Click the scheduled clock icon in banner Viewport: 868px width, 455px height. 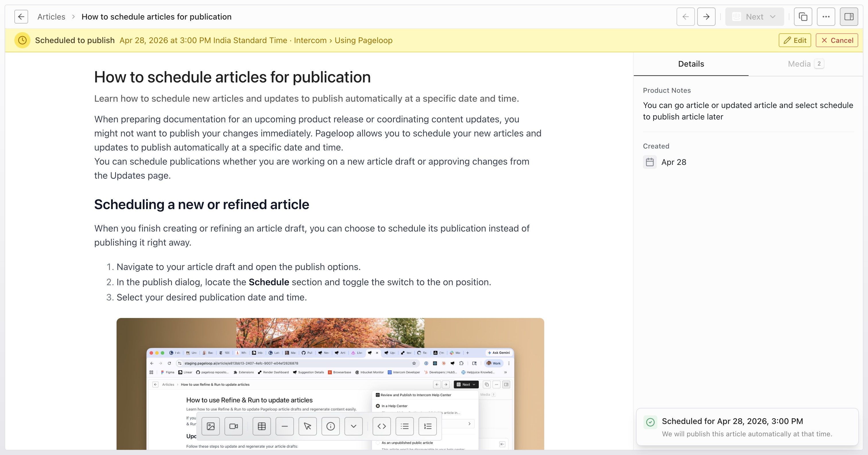pos(22,41)
